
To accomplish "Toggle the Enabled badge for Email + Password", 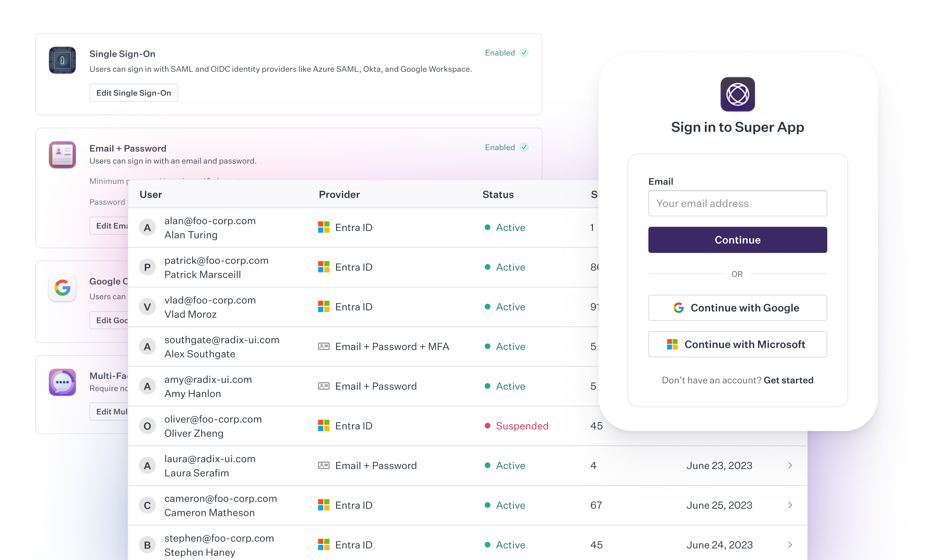I will [506, 147].
